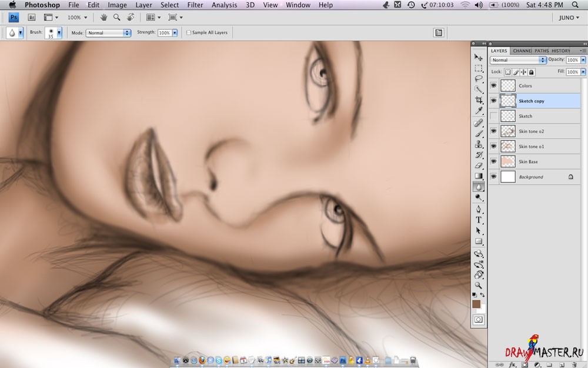Select the Path Selection tool
This screenshot has width=588, height=368.
(x=479, y=231)
